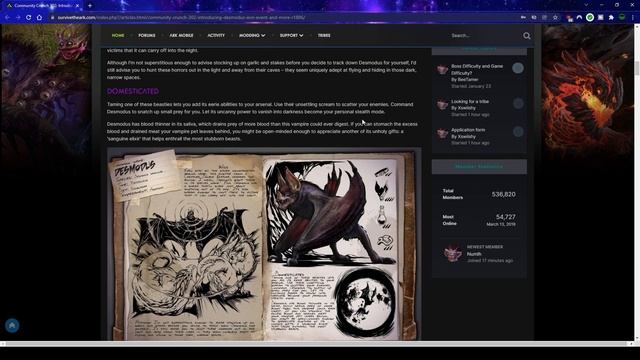Open the FORUMS nav item
The width and height of the screenshot is (640, 360).
[x=147, y=36]
